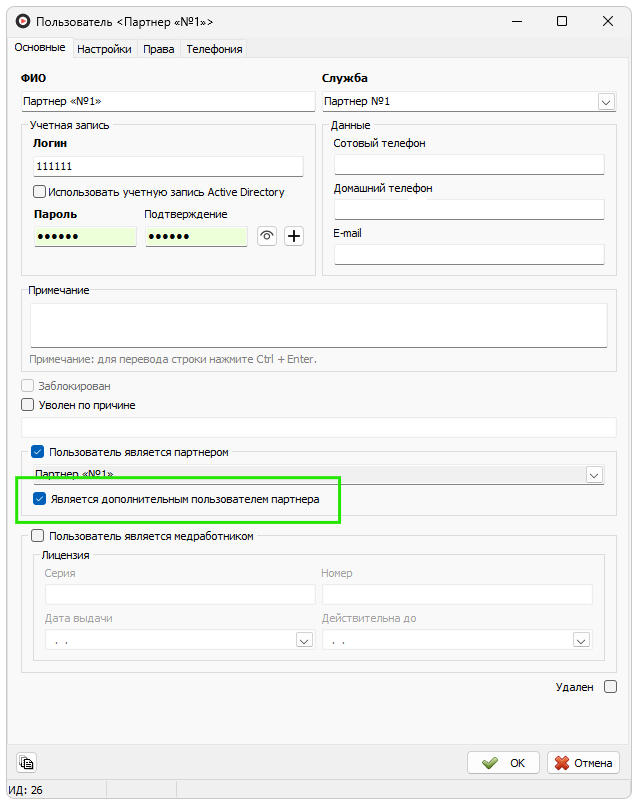Tick the «Удален» checkbox

tap(611, 687)
